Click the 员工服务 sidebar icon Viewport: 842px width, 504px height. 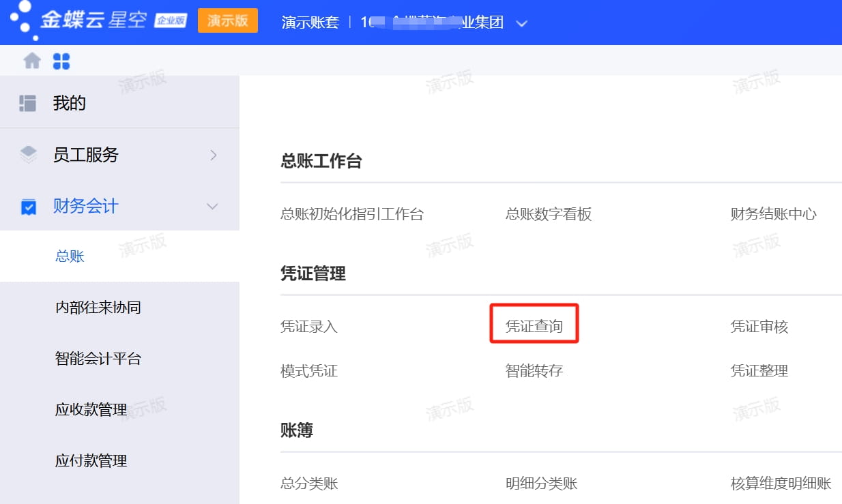tap(28, 155)
